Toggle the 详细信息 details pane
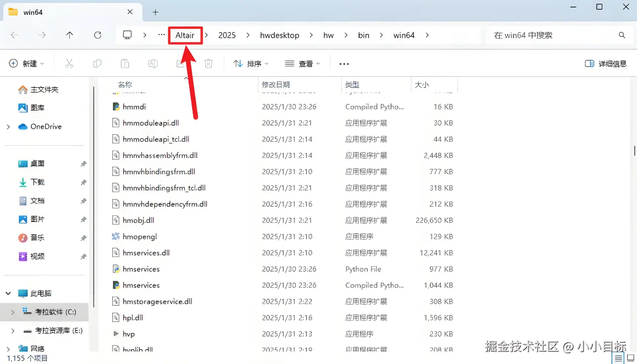The image size is (637, 364). pos(606,63)
